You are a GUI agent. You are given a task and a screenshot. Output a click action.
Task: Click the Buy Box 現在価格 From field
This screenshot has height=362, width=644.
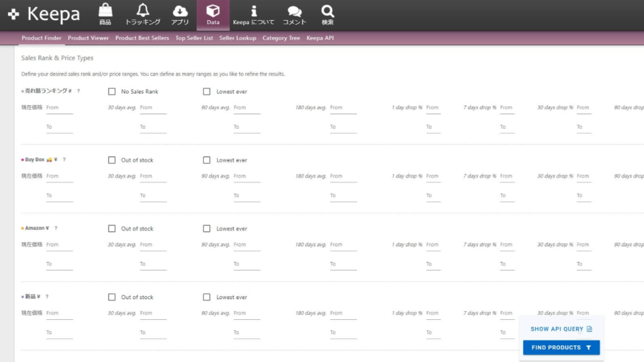[x=60, y=177]
